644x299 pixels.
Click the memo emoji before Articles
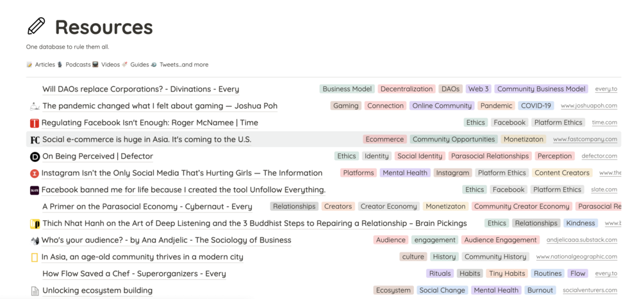coord(29,65)
